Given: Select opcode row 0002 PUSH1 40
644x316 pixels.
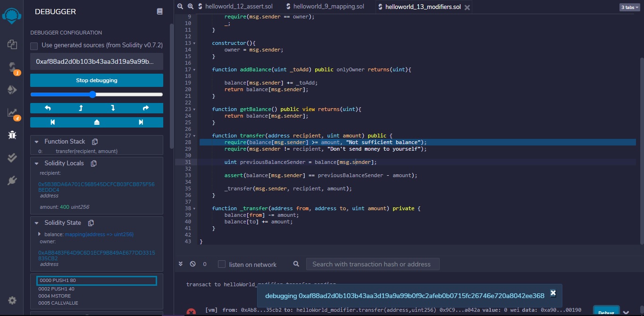Looking at the screenshot, I should coord(56,289).
